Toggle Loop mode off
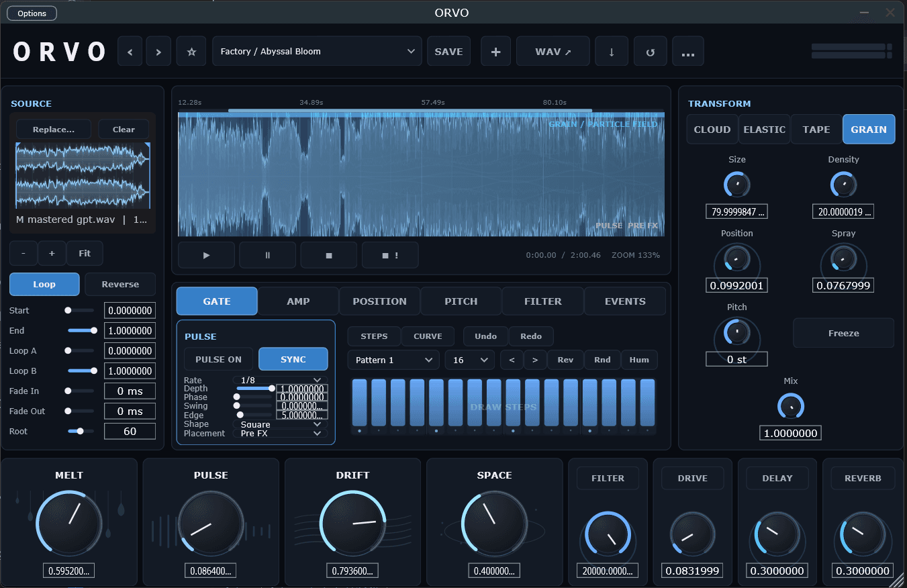Screen dimensions: 907x588 click(44, 284)
